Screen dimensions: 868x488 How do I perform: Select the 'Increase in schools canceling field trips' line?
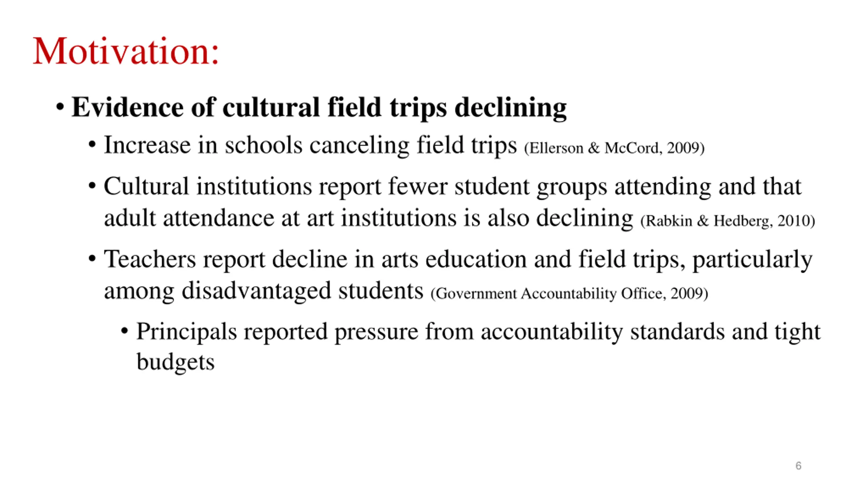click(310, 146)
